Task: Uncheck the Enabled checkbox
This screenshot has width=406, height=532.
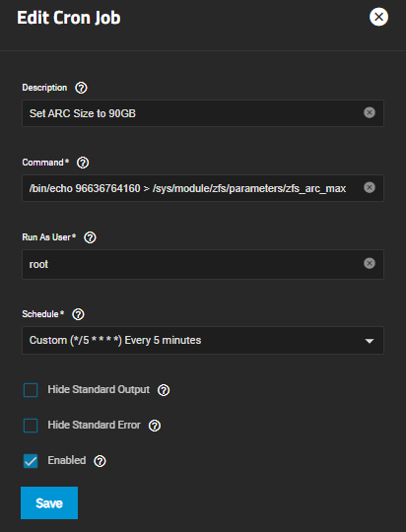Action: pos(31,461)
